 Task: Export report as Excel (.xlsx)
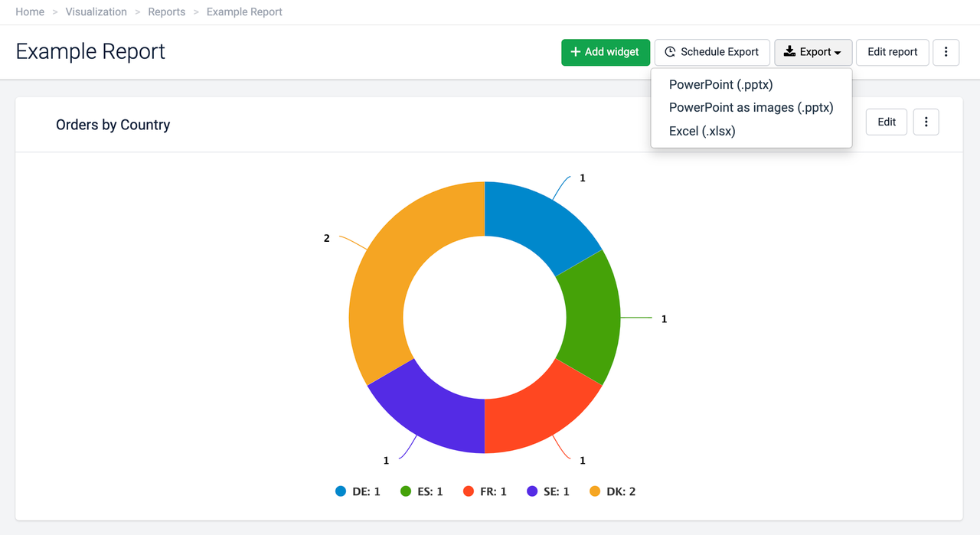(x=701, y=131)
